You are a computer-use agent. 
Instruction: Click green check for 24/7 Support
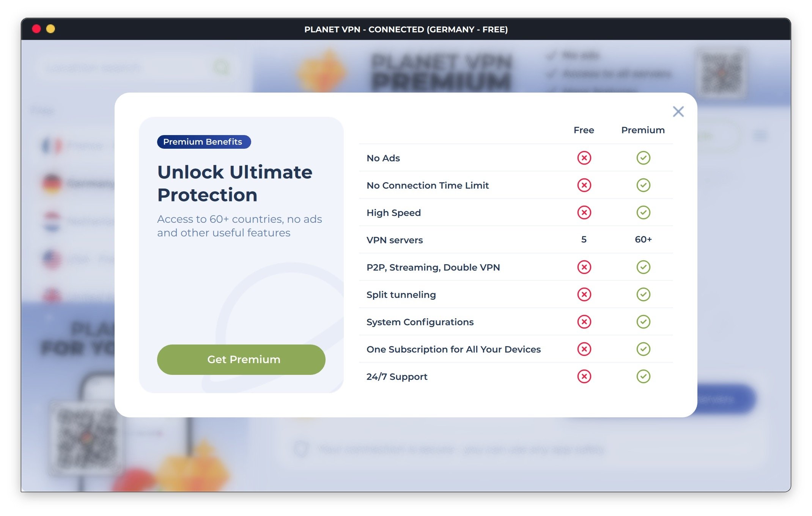click(643, 376)
